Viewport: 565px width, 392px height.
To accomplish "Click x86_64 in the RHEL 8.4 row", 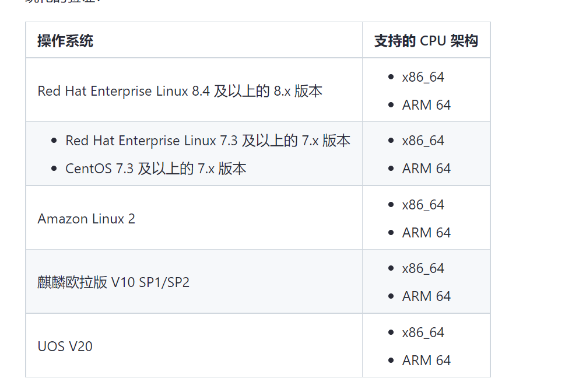I will [x=423, y=77].
